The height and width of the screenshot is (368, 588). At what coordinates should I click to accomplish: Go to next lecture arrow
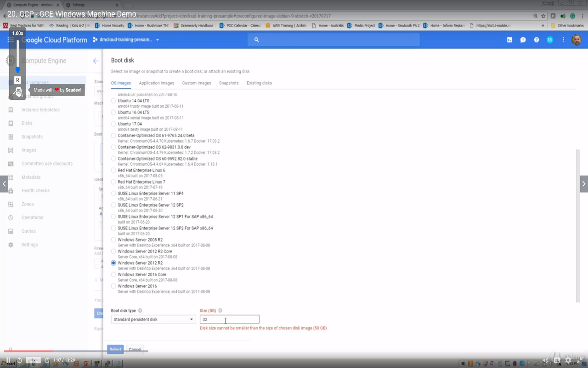(584, 184)
